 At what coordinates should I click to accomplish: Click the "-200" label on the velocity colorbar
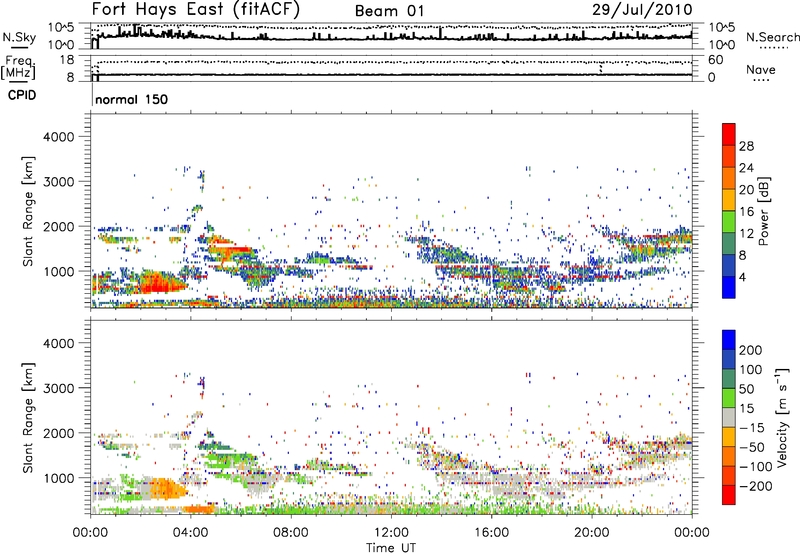click(x=756, y=486)
